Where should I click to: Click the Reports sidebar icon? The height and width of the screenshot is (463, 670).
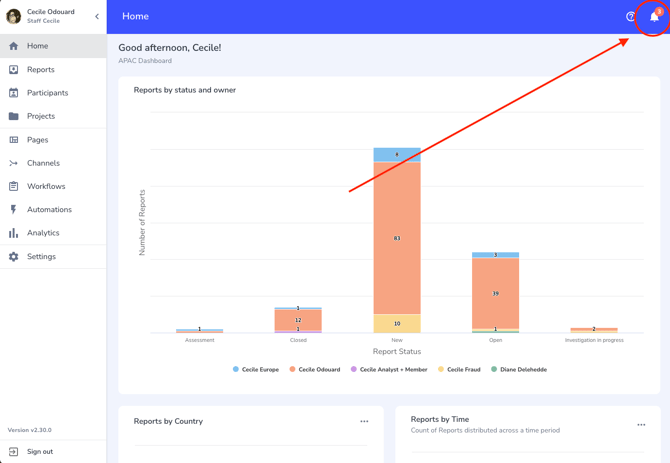[14, 70]
